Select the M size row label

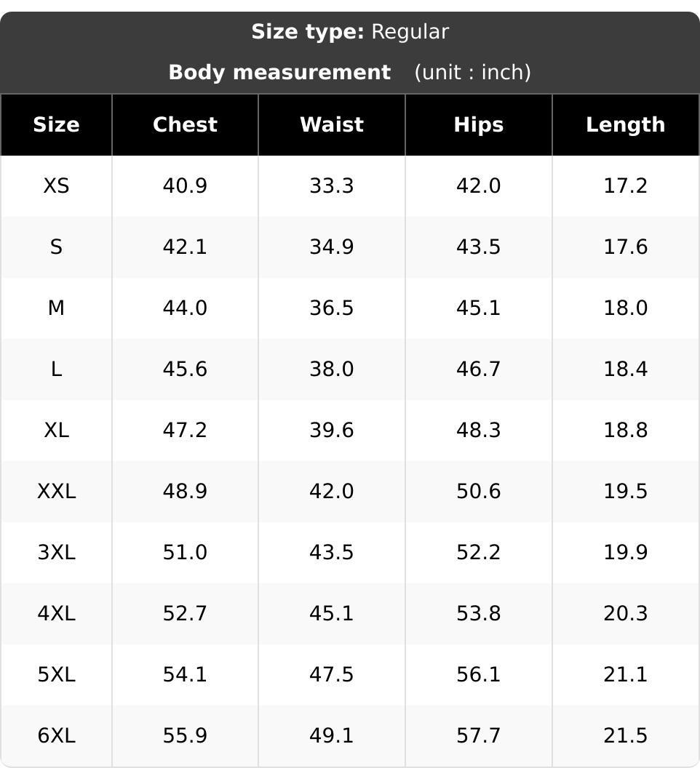(x=56, y=308)
